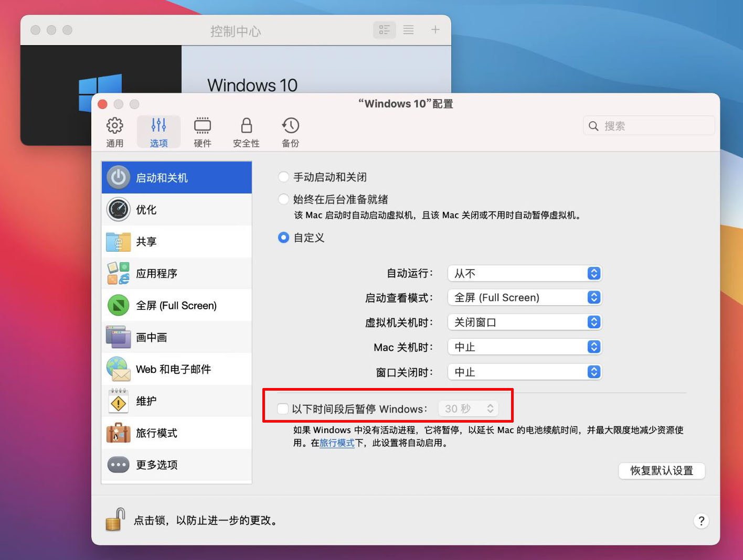
Task: Enable 以下时间段后暂停 Windows checkbox
Action: point(283,408)
